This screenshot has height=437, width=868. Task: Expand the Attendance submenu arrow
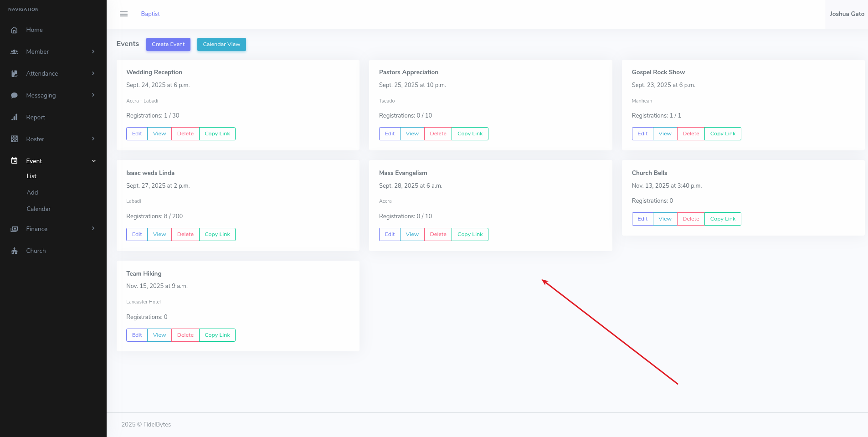(93, 74)
